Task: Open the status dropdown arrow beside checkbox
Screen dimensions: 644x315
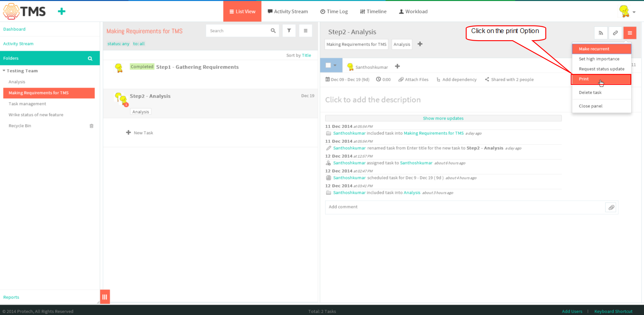Action: (x=335, y=65)
